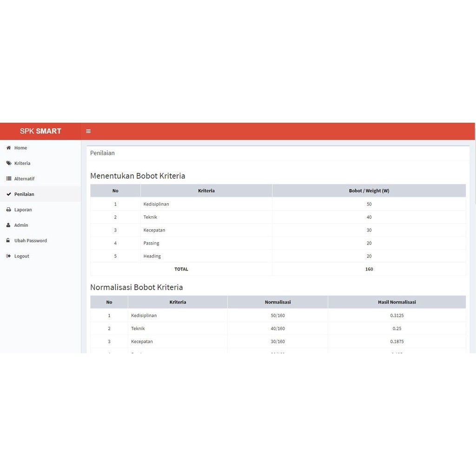Click the Admin user icon
The image size is (476, 476).
tap(8, 225)
